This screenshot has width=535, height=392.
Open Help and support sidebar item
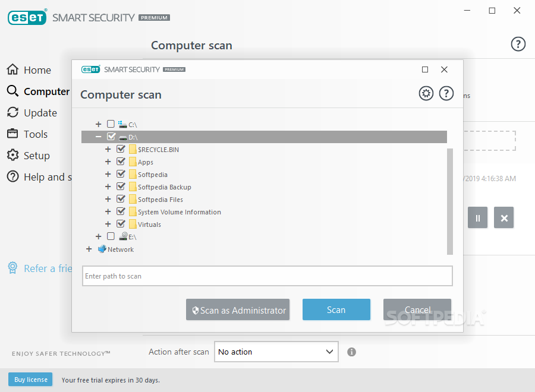click(39, 177)
